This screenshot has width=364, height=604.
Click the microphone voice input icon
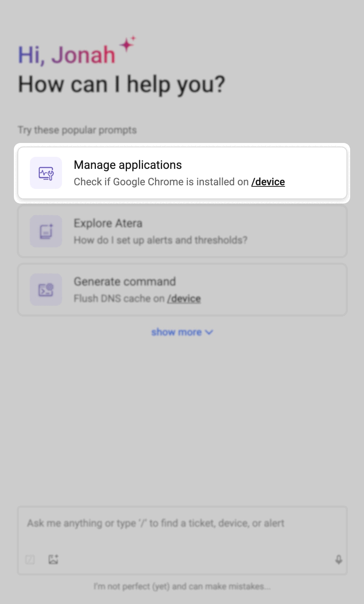click(338, 560)
